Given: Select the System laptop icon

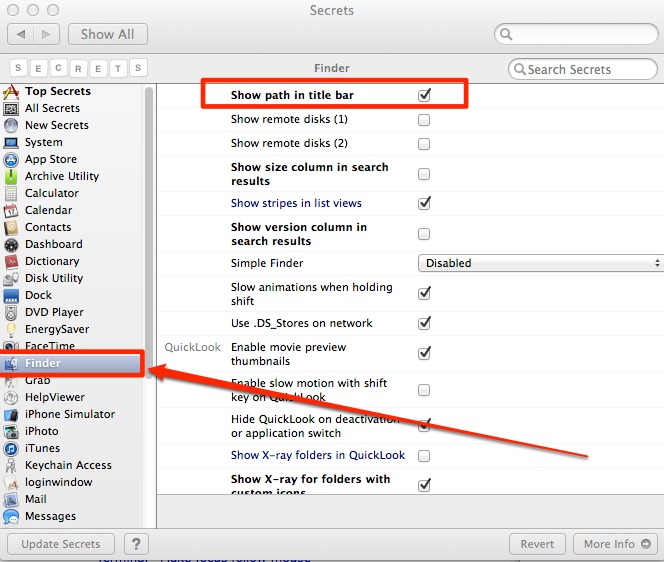Looking at the screenshot, I should tap(11, 142).
